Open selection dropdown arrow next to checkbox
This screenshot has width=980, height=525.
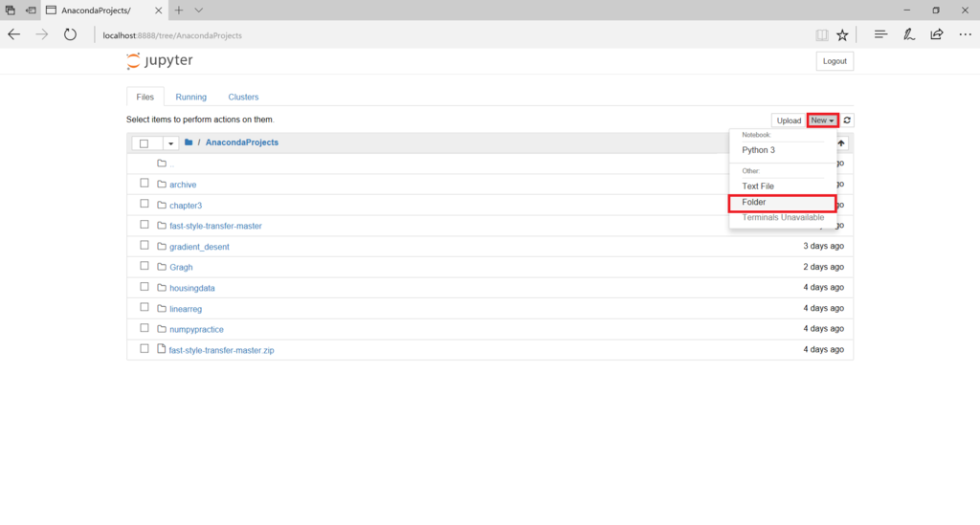170,143
